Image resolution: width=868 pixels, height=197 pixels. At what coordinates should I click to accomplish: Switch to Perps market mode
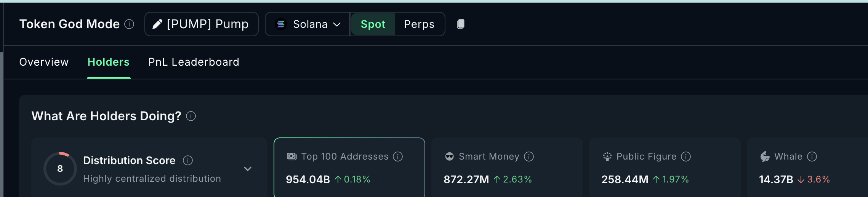(419, 24)
